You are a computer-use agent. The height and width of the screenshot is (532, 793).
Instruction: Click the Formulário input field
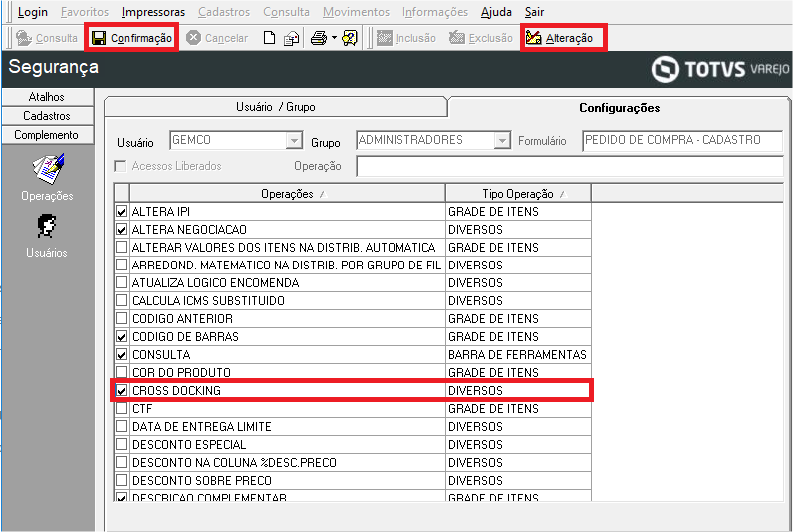click(682, 140)
